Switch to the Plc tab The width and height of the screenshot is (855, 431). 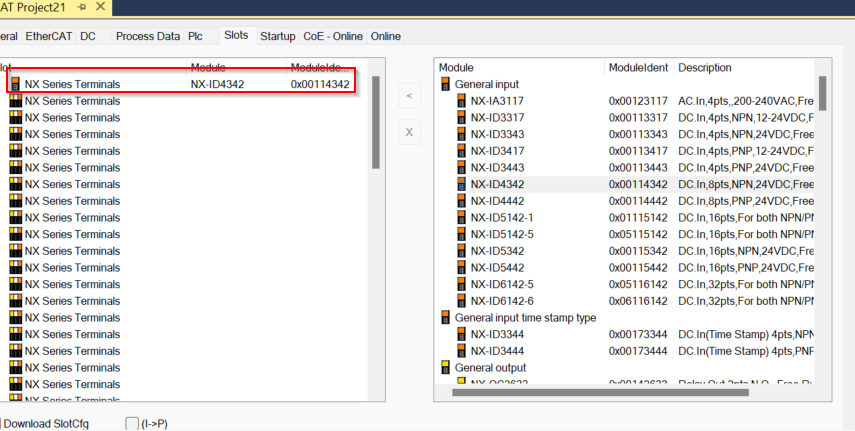(x=195, y=36)
